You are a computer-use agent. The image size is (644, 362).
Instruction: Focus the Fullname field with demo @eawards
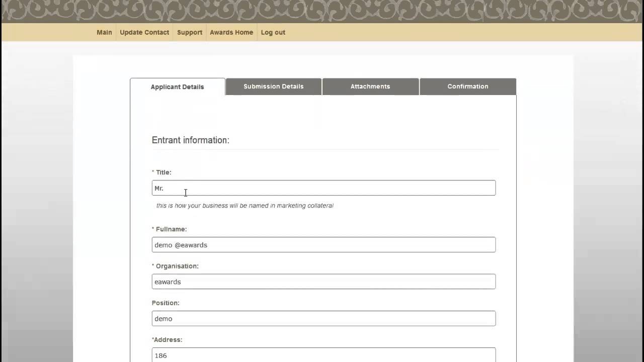pyautogui.click(x=324, y=245)
